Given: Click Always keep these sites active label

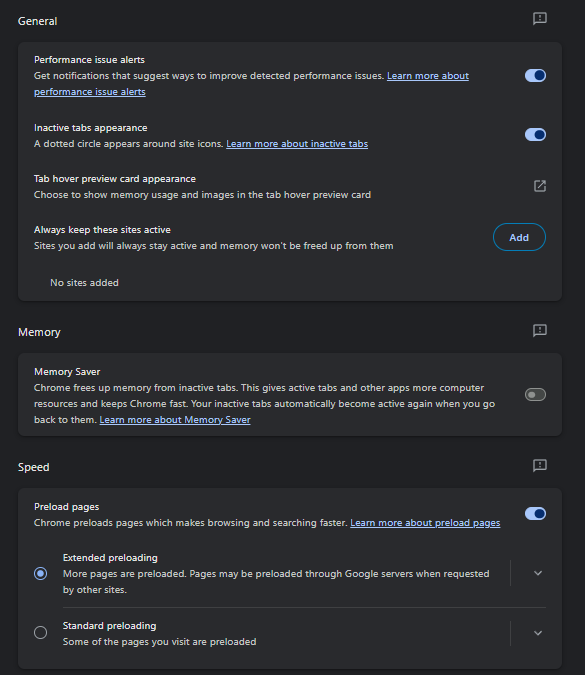Looking at the screenshot, I should (x=102, y=230).
